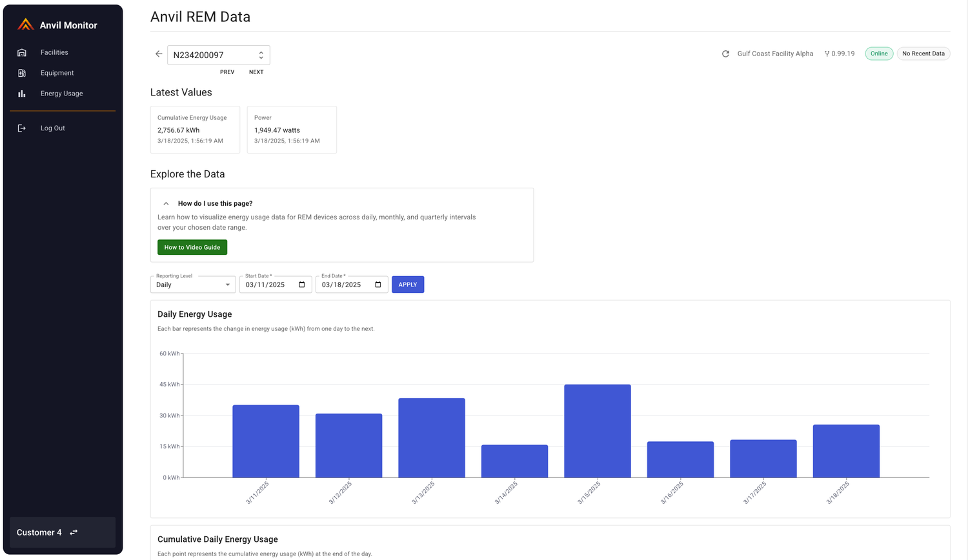Click the back arrow beside device selector
The image size is (968, 560).
(159, 54)
